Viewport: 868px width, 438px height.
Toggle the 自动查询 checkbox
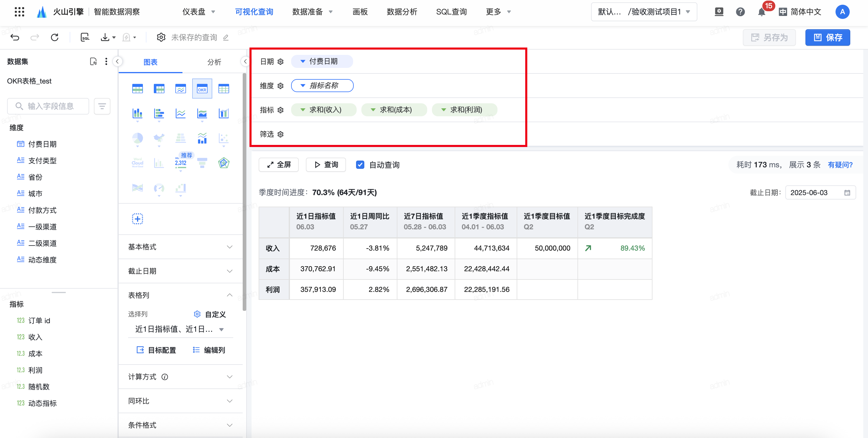pos(360,165)
